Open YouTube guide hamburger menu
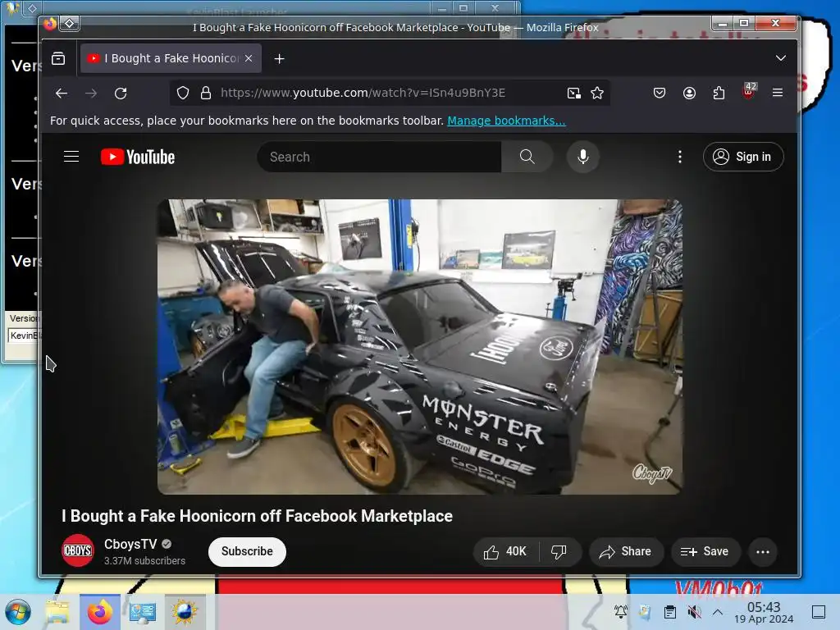This screenshot has width=840, height=630. point(71,157)
